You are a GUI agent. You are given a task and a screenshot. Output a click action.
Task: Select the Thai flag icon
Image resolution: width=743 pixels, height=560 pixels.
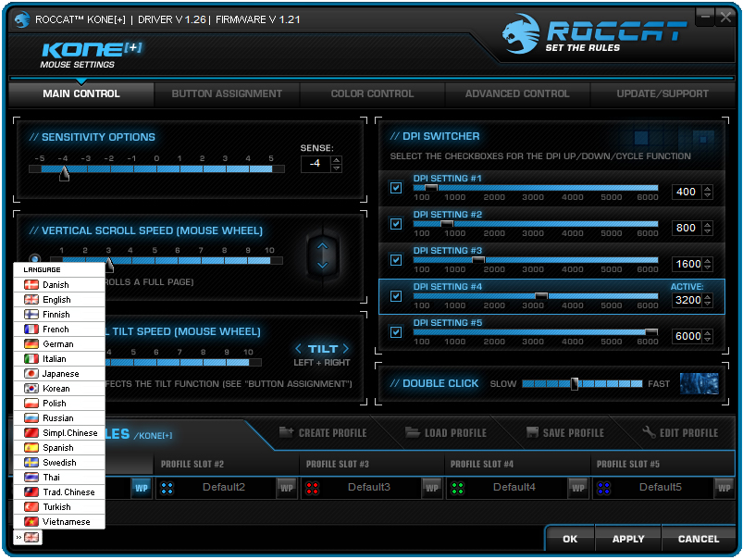tap(31, 478)
